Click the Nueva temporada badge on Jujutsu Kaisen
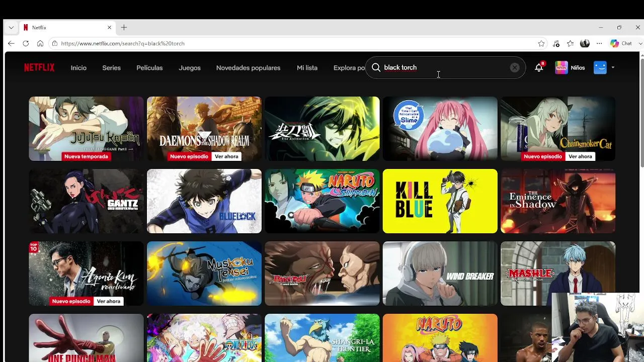The height and width of the screenshot is (362, 644). click(86, 156)
